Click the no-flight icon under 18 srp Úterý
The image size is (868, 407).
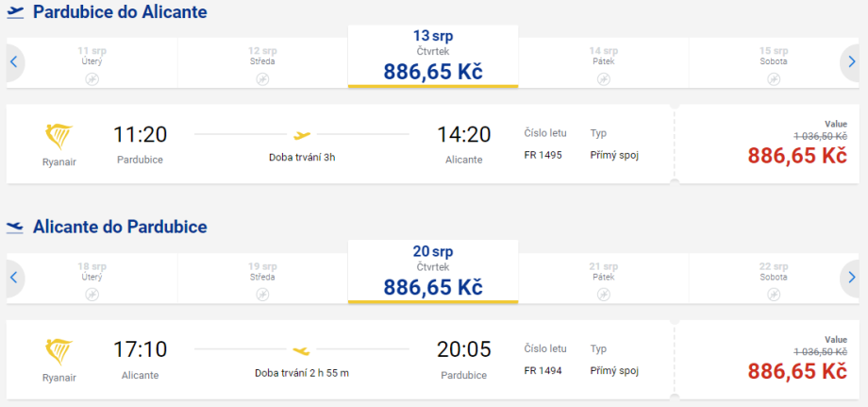(x=92, y=294)
